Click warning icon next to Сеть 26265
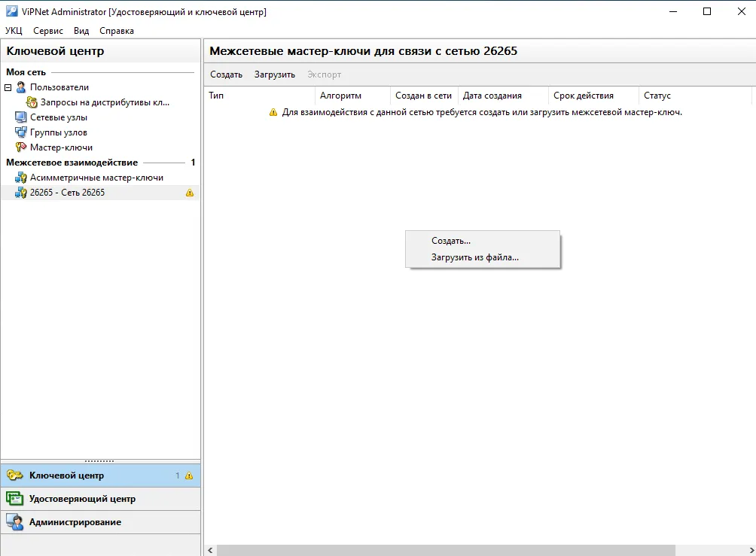Image resolution: width=756 pixels, height=556 pixels. (190, 193)
